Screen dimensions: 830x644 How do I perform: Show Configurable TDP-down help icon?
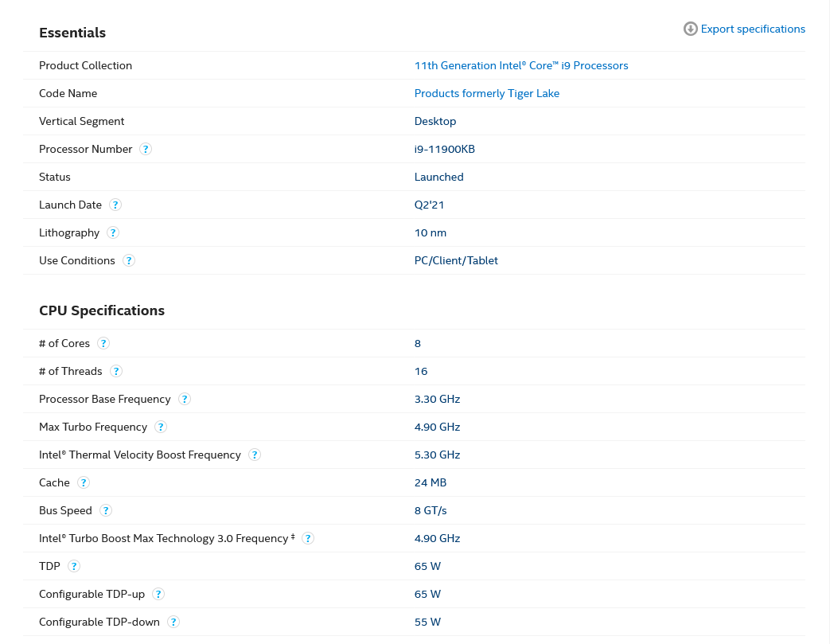click(173, 622)
